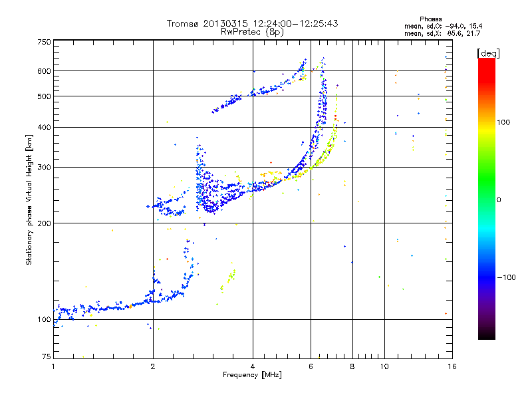Select the 'mean, sd,O: -94.0, 15.4' line
The image size is (532, 399).
[443, 26]
